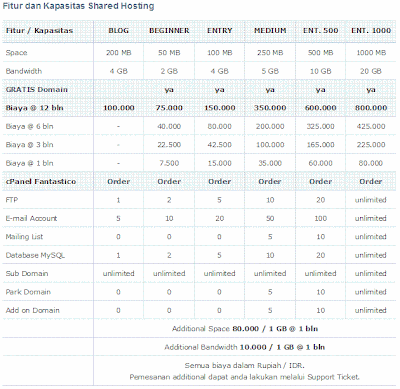This screenshot has width=400, height=389.
Task: Click the '1000 MB' space value
Action: pyautogui.click(x=371, y=53)
